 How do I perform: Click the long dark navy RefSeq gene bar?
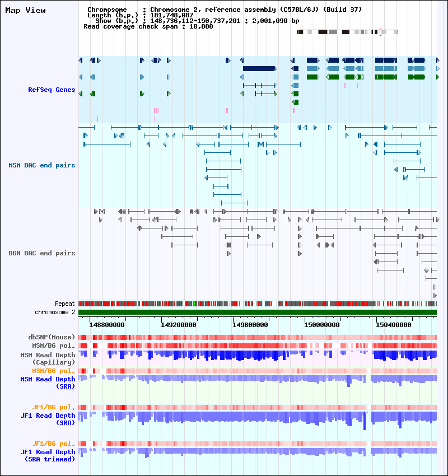[x=260, y=69]
